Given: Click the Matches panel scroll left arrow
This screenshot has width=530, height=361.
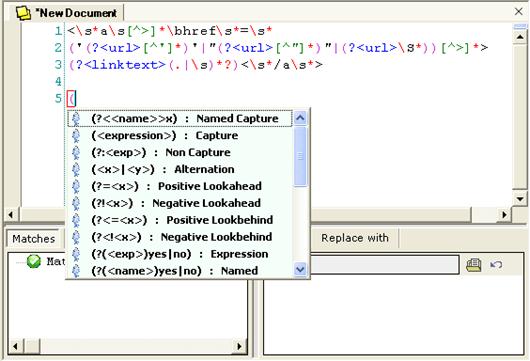Looking at the screenshot, I should [x=16, y=346].
